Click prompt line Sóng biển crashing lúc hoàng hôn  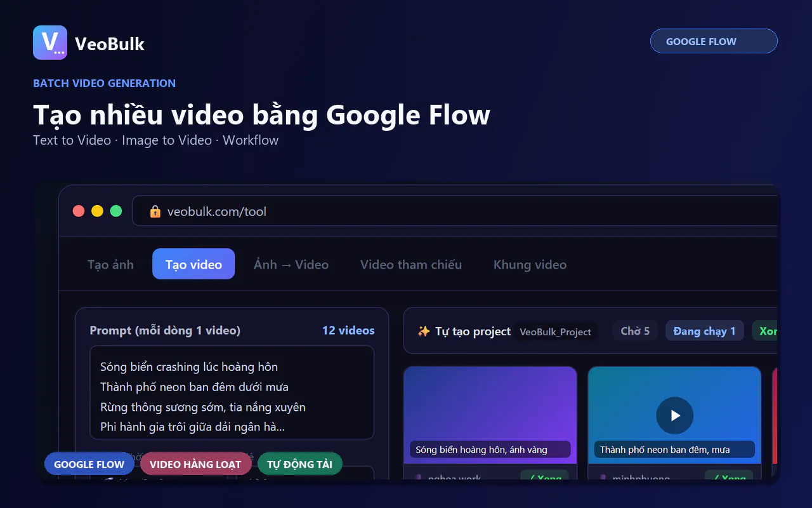(x=189, y=366)
